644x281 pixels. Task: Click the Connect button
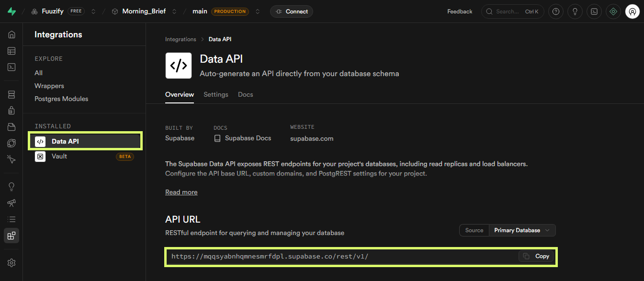[292, 11]
